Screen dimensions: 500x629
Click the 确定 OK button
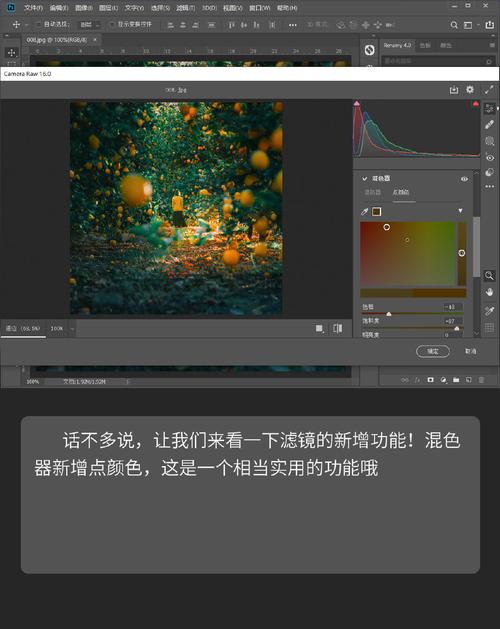click(x=433, y=351)
